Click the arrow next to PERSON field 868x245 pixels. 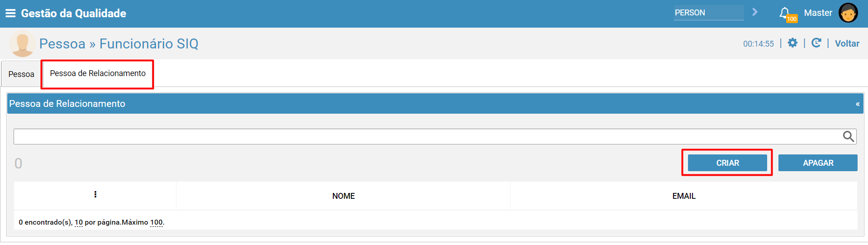(x=755, y=12)
